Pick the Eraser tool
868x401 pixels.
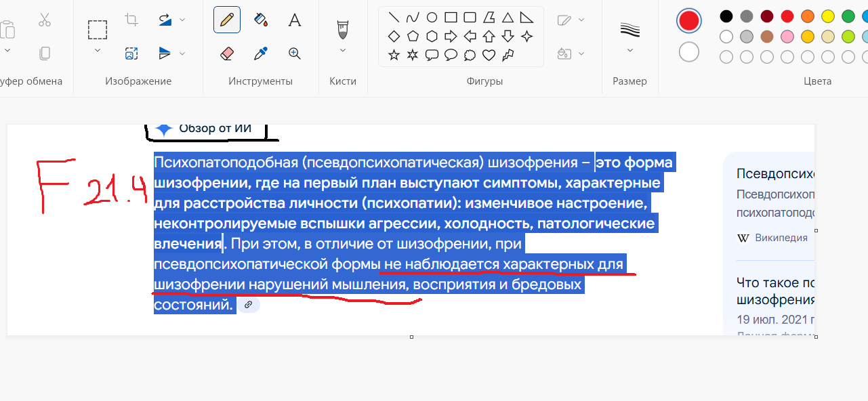point(227,53)
